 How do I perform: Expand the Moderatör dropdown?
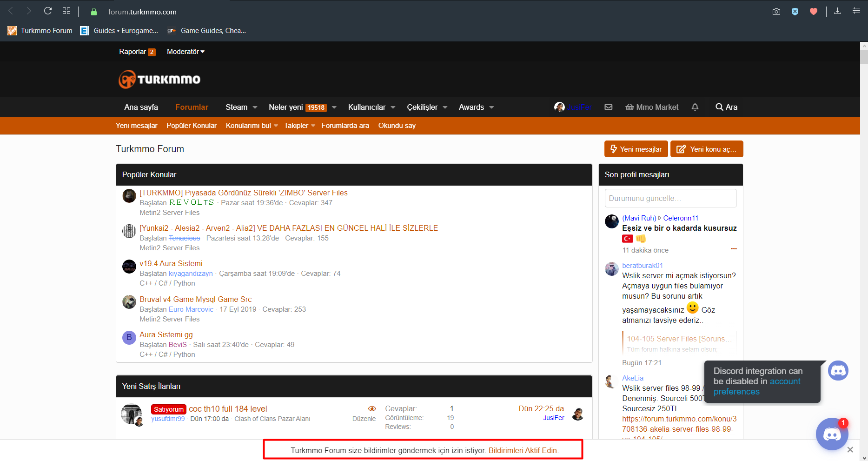(186, 52)
